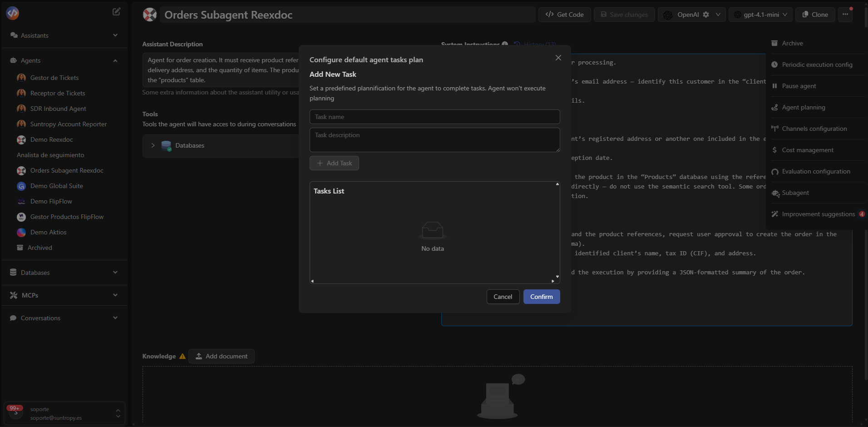This screenshot has height=427, width=868.
Task: Click the Assistants section icon
Action: coord(14,35)
